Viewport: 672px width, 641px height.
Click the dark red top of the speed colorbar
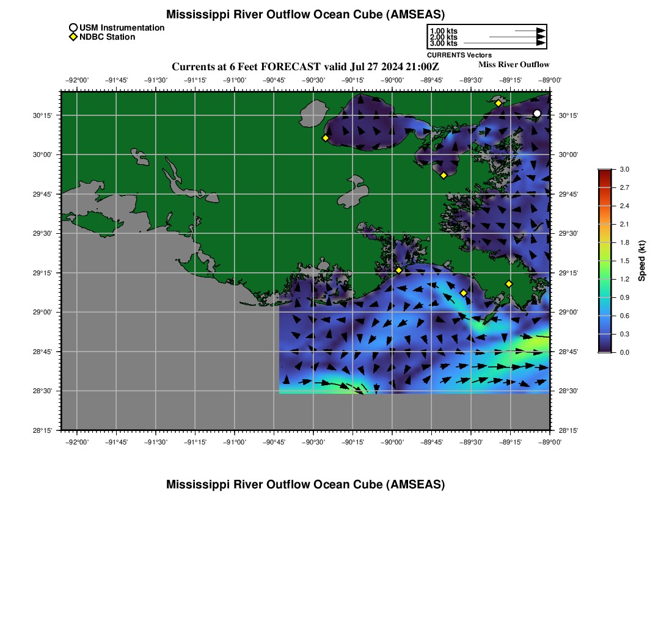coord(604,173)
